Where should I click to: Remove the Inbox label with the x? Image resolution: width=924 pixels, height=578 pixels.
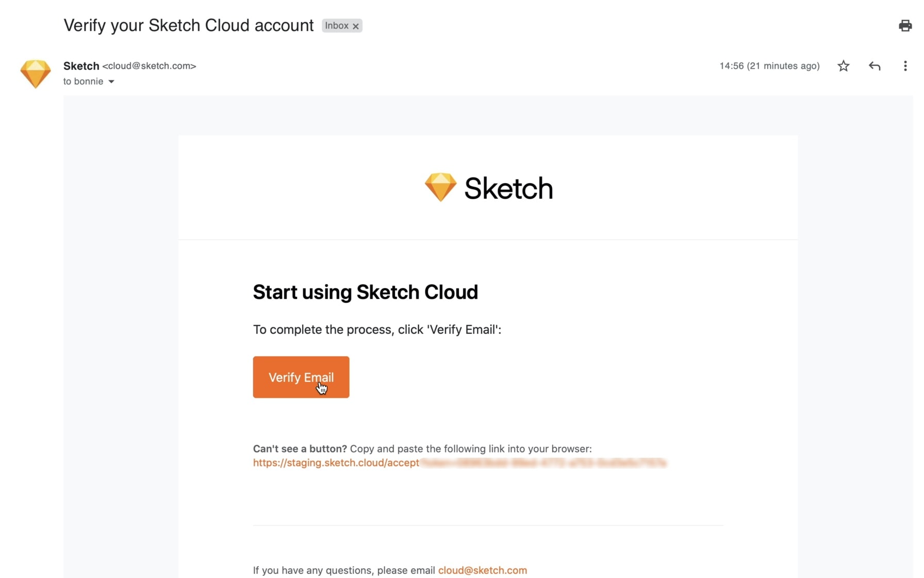[356, 26]
